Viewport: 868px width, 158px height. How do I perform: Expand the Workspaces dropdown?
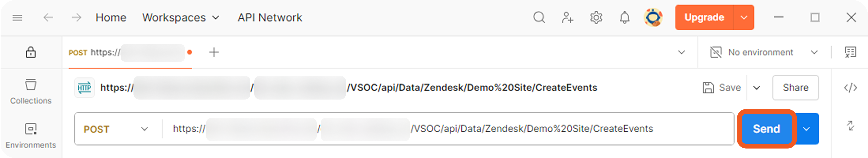pos(181,18)
